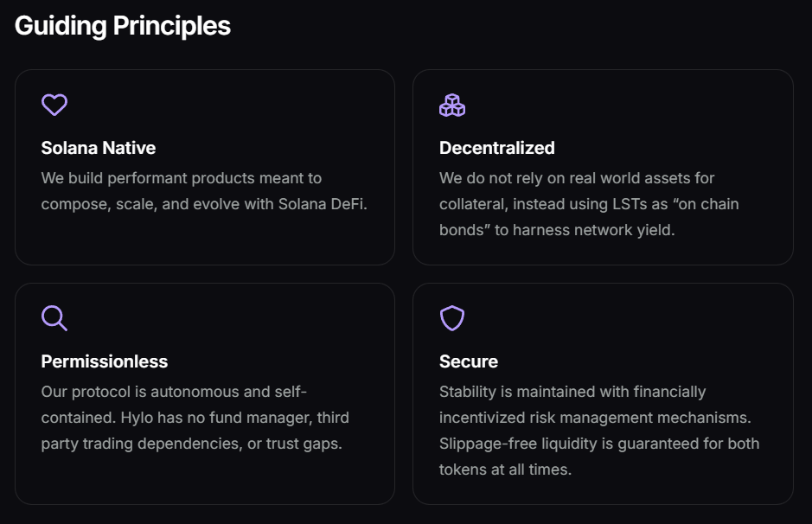Click the stacked cubes icon above Decentralized
Image resolution: width=812 pixels, height=524 pixels.
pyautogui.click(x=452, y=105)
